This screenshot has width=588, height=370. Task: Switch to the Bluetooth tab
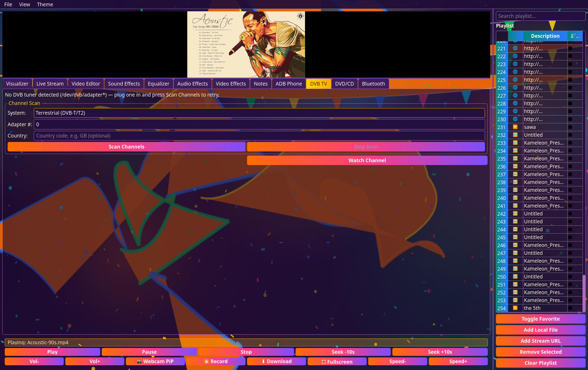tap(373, 84)
